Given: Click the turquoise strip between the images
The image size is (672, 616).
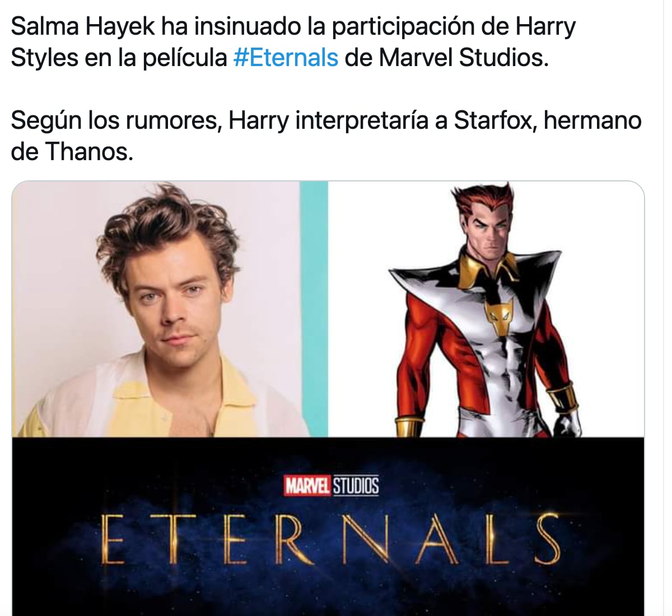Looking at the screenshot, I should (314, 309).
